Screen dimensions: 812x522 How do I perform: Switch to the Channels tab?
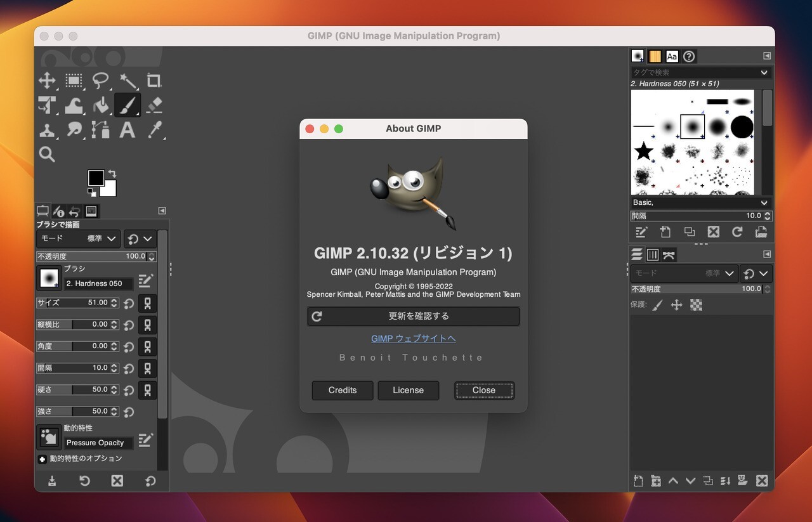653,254
